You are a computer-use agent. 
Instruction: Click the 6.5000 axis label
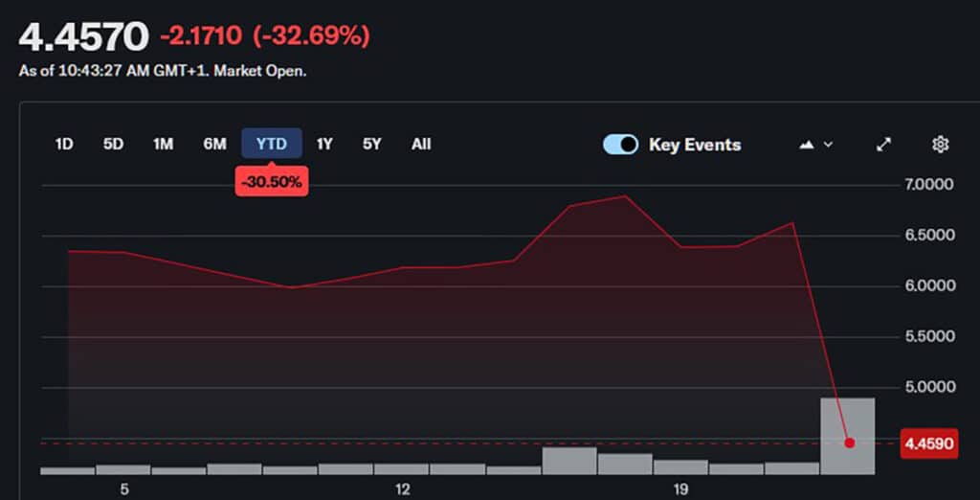(929, 236)
